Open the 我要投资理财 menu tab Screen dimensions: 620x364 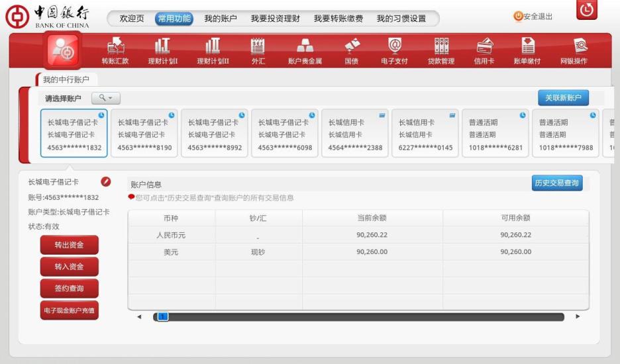275,19
